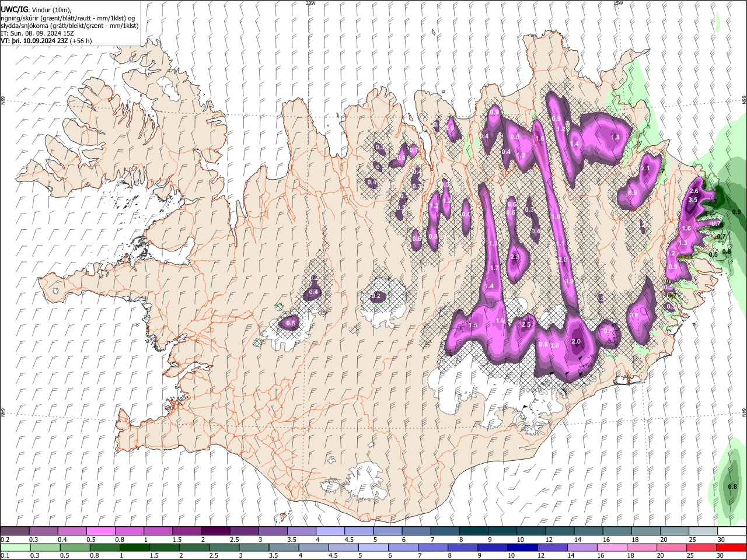Pick green-row blue swatch between 7 and 8

432,548
